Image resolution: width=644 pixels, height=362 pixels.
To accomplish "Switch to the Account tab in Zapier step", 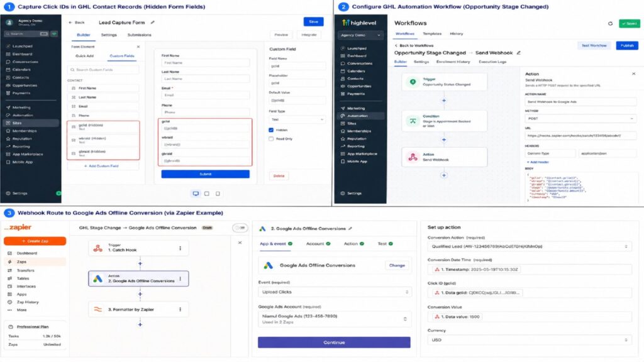I will [318, 243].
